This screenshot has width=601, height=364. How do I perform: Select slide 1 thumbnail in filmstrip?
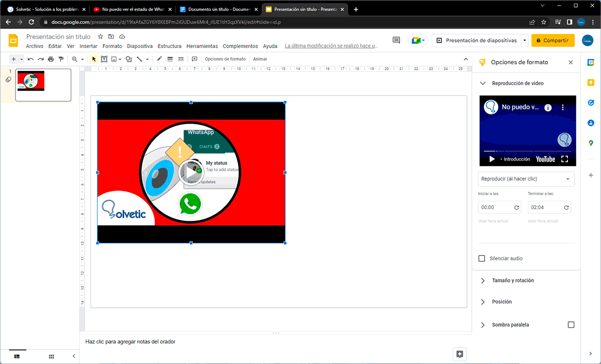click(44, 85)
